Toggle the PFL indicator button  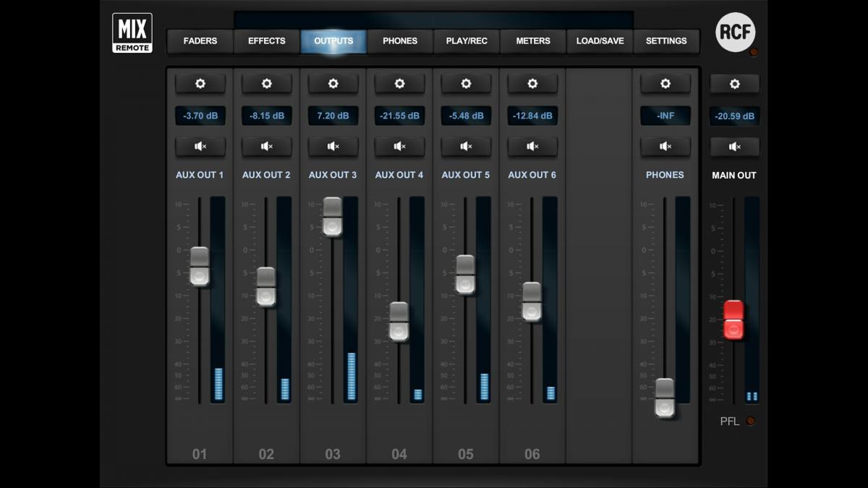coord(750,421)
